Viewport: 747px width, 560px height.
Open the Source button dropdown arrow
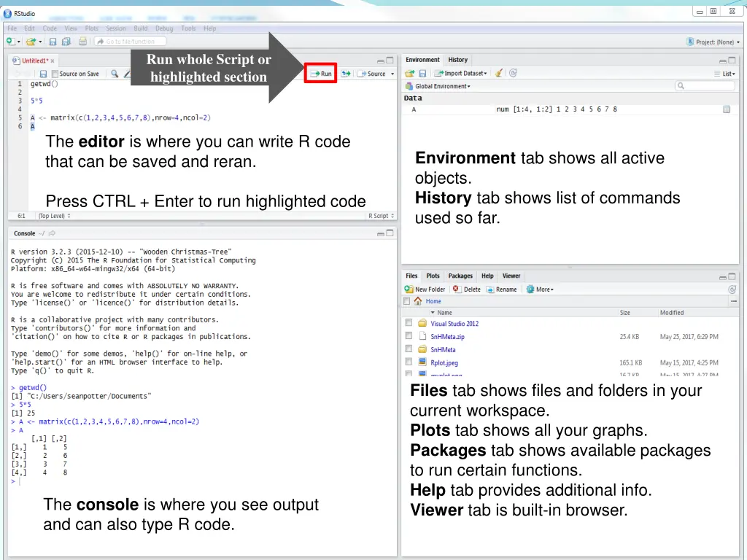(x=392, y=74)
